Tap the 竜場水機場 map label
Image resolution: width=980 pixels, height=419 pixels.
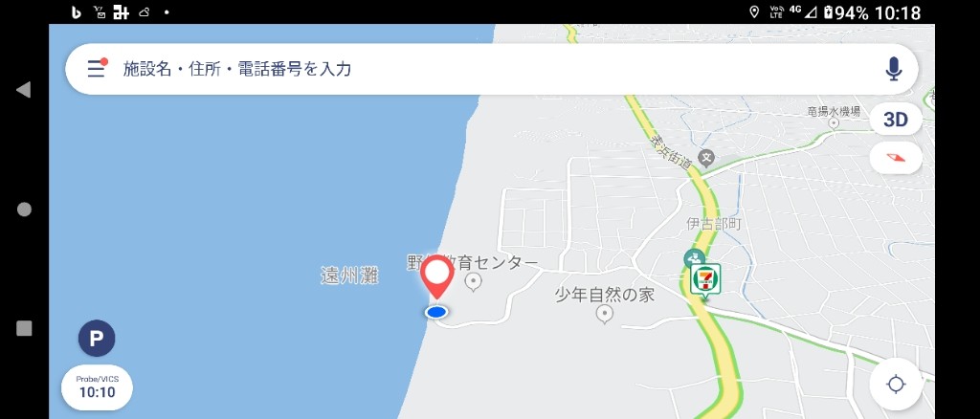pyautogui.click(x=834, y=112)
